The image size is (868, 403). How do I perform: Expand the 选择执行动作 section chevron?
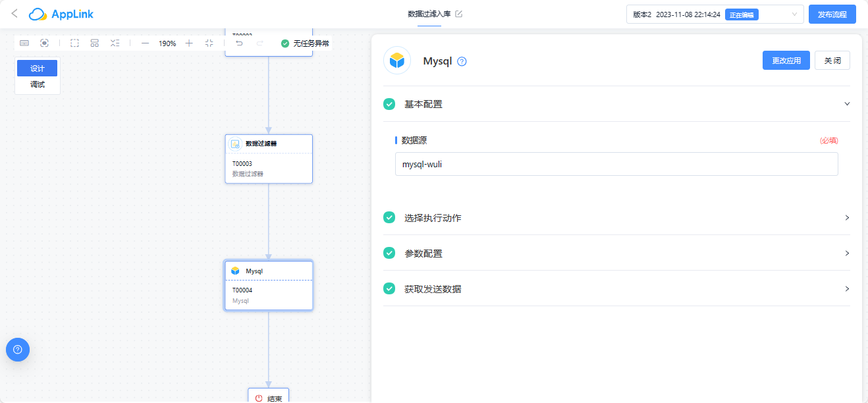point(847,217)
